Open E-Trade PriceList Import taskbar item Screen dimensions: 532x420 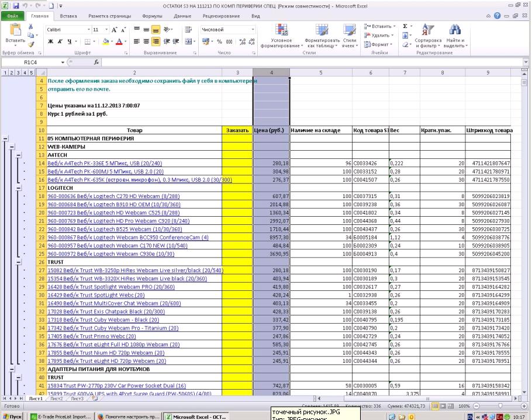click(61, 416)
